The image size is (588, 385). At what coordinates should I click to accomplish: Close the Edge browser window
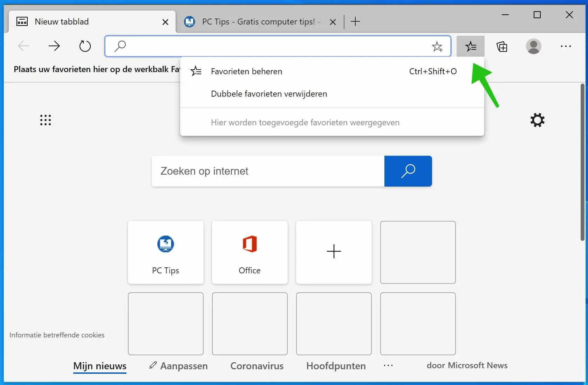569,15
